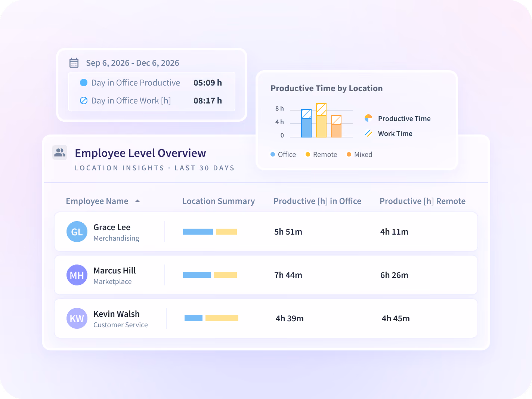Click Marcus Hill's MH avatar
Screen dimensions: 532x399
[x=77, y=275]
